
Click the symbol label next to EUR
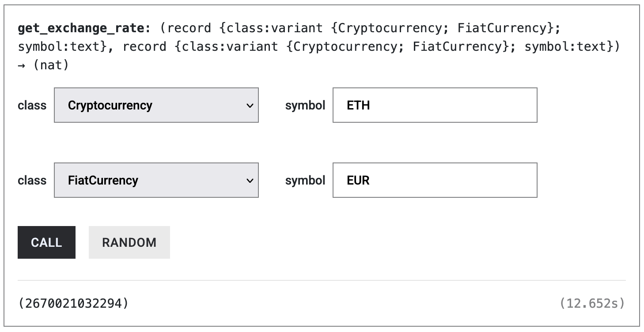tap(305, 180)
